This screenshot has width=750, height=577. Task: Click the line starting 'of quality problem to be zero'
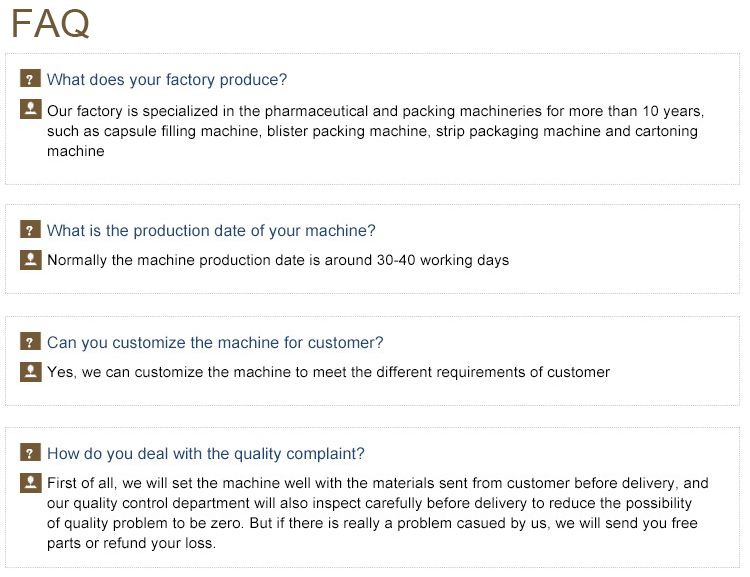coord(372,525)
